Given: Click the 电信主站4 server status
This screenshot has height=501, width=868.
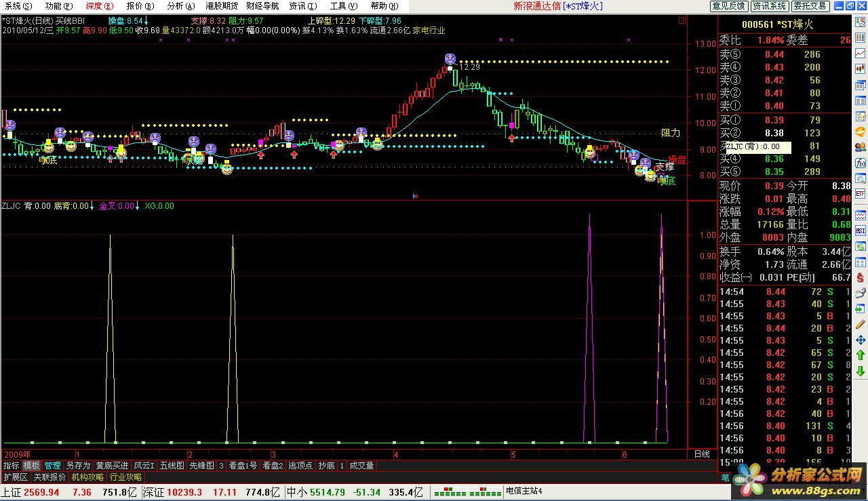Looking at the screenshot, I should pyautogui.click(x=524, y=492).
